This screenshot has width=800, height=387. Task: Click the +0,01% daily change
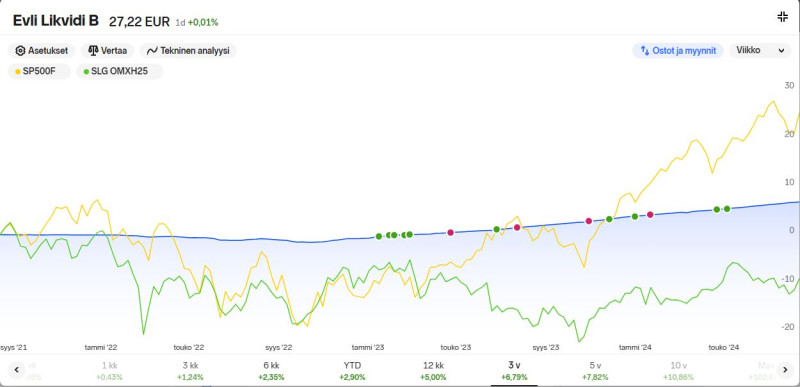[x=203, y=22]
